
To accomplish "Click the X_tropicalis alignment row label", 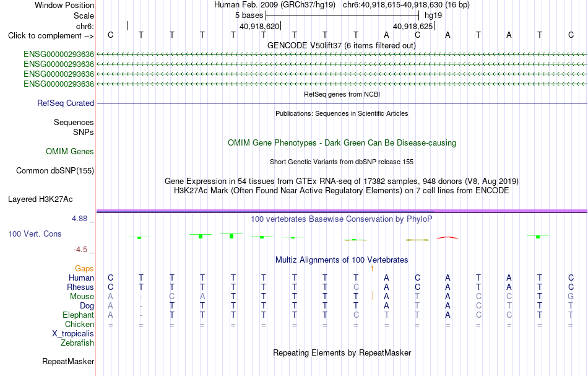I will (73, 334).
